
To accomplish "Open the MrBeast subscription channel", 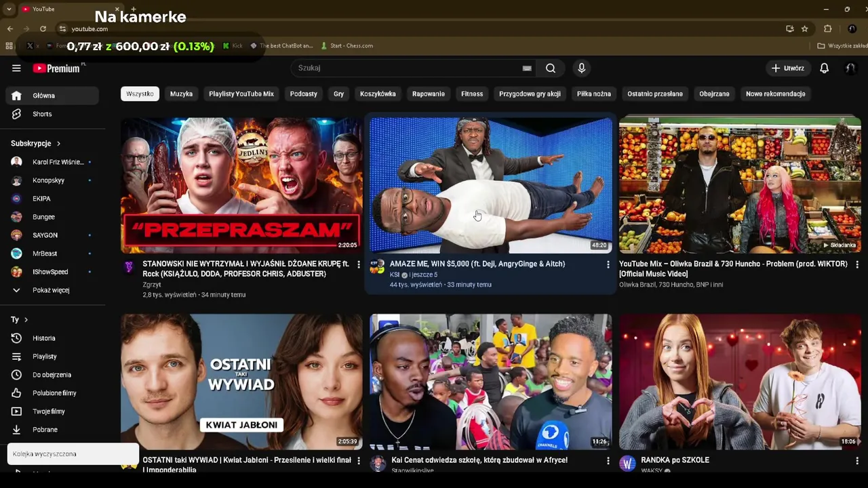I will tap(52, 253).
